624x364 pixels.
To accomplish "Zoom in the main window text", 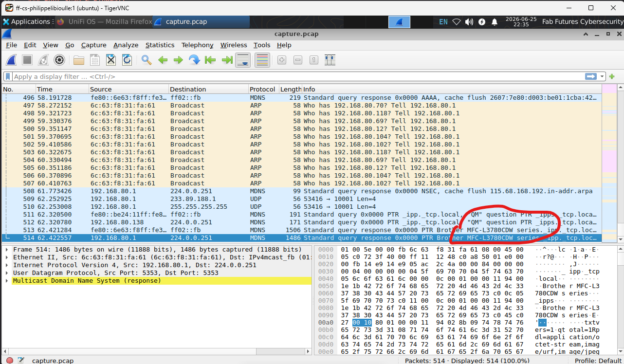I will click(282, 60).
